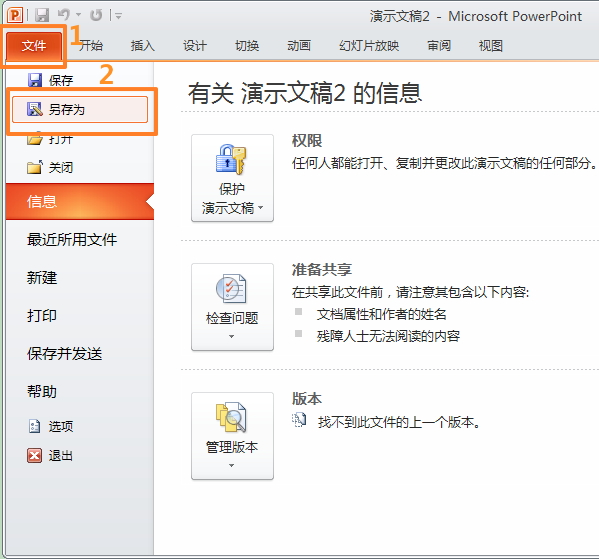The width and height of the screenshot is (599, 559).
Task: Expand the 管理版本 dropdown arrow
Action: point(232,465)
